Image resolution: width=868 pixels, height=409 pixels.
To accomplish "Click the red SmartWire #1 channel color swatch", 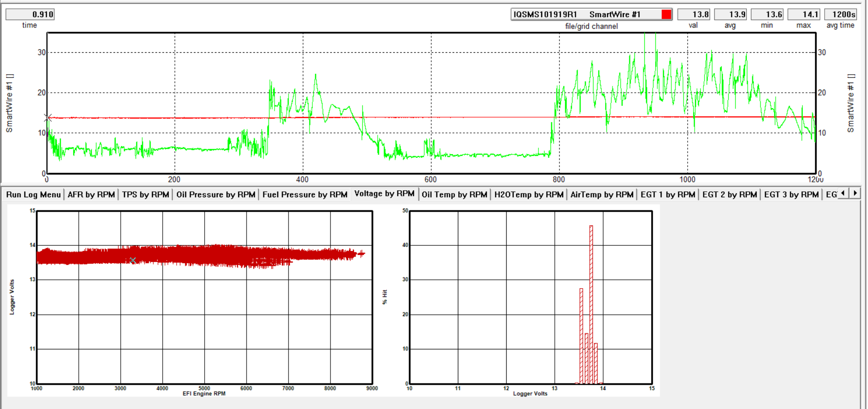I will coord(667,14).
